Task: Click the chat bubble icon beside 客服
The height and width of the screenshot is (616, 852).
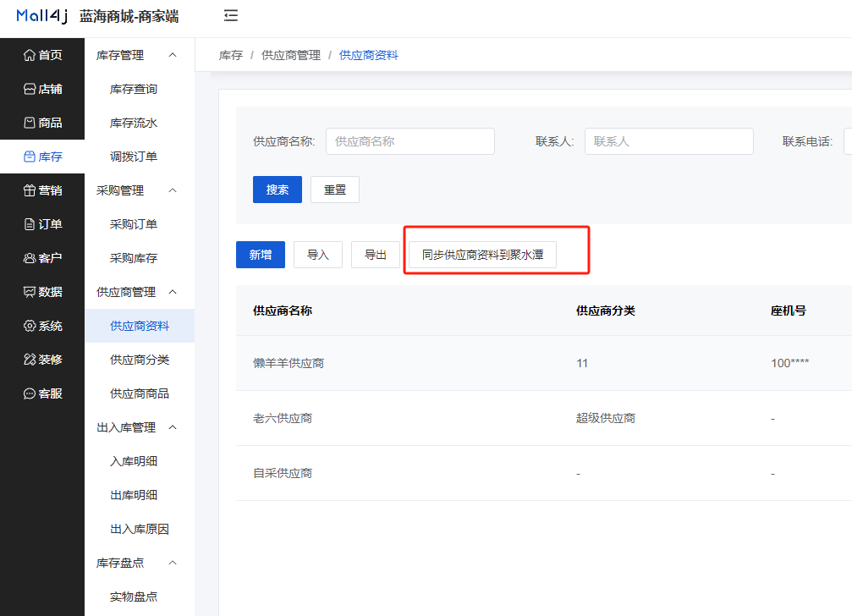Action: click(x=30, y=393)
